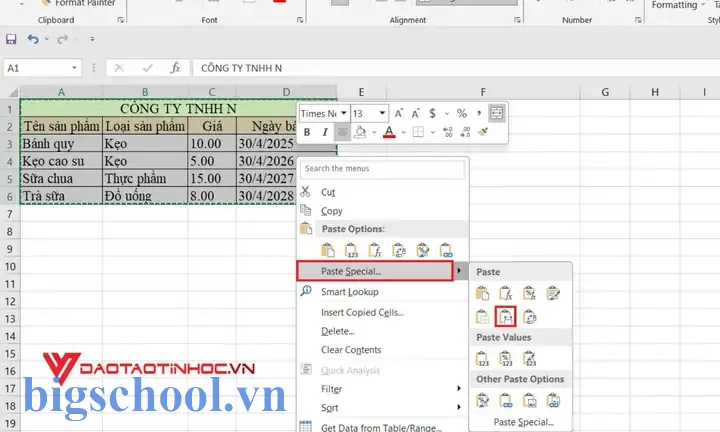Click Picture icon in Other Paste Options
Image resolution: width=720 pixels, height=432 pixels.
click(x=529, y=401)
